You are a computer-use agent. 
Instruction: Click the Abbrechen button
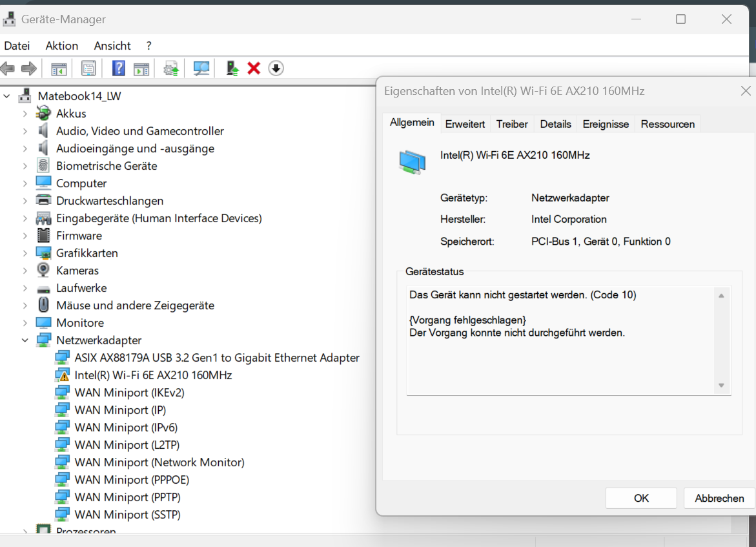pyautogui.click(x=718, y=498)
